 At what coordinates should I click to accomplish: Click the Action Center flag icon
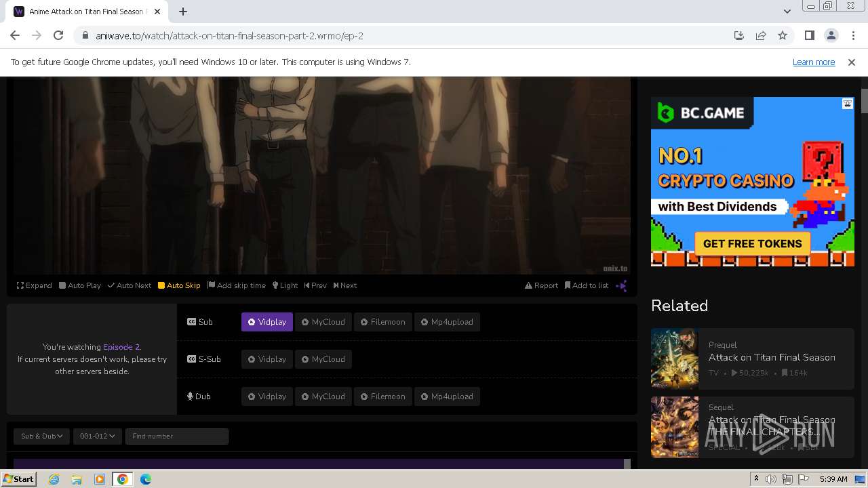[804, 479]
